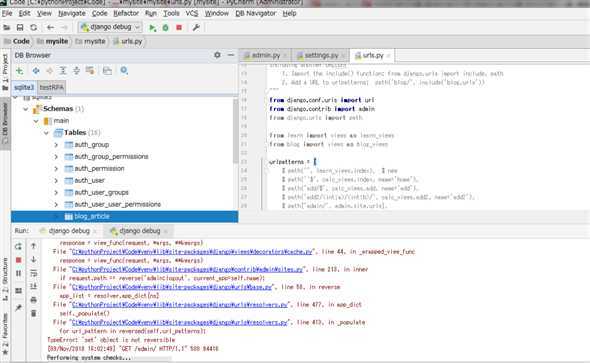The height and width of the screenshot is (363, 590).
Task: Open the 1: Project tool window
Action: tap(5, 71)
